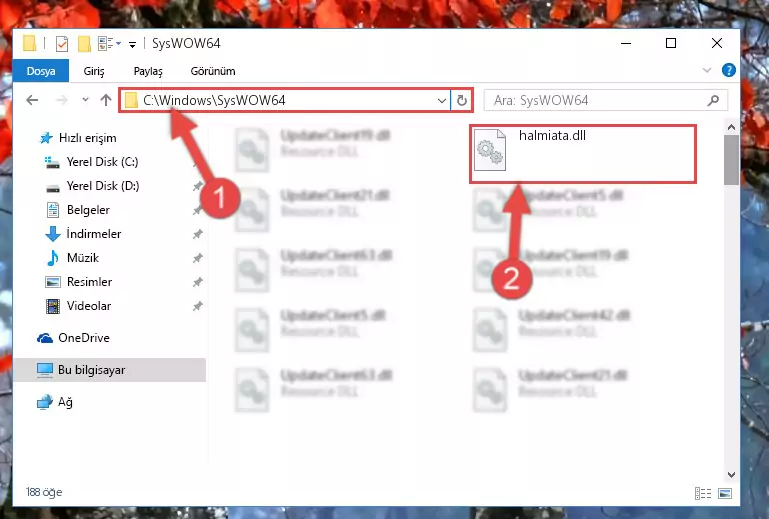Click the pin icon next to Yerel Disk (D:)

pos(198,186)
